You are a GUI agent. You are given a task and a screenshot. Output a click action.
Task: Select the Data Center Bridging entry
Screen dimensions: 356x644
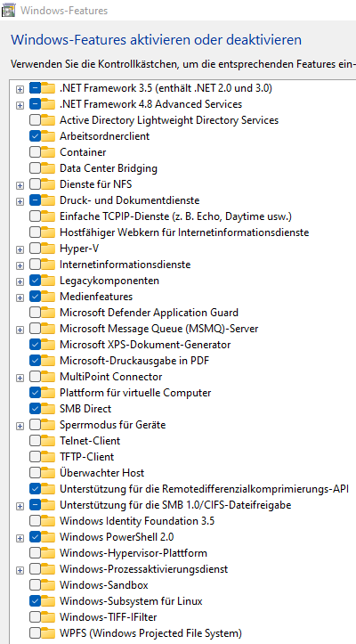tap(109, 168)
